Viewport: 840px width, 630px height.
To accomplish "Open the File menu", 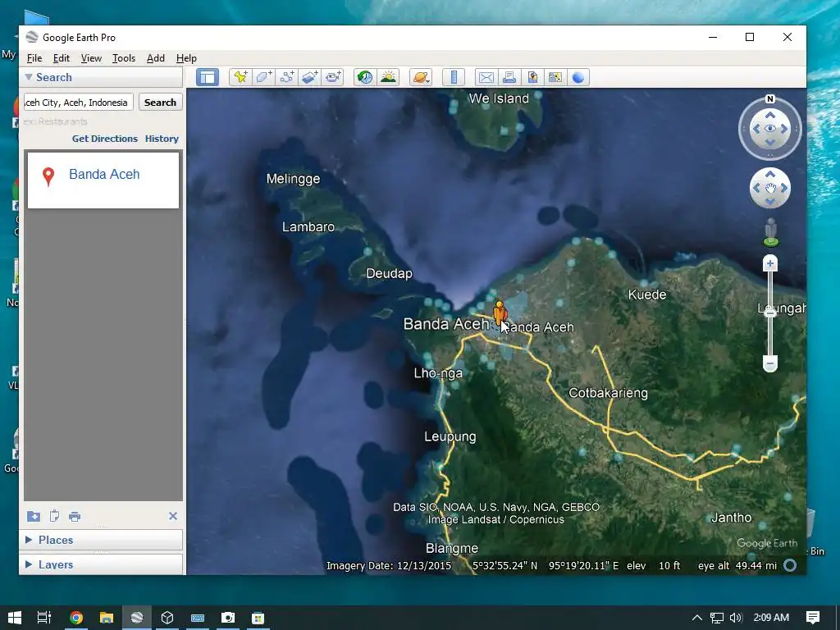I will (34, 58).
